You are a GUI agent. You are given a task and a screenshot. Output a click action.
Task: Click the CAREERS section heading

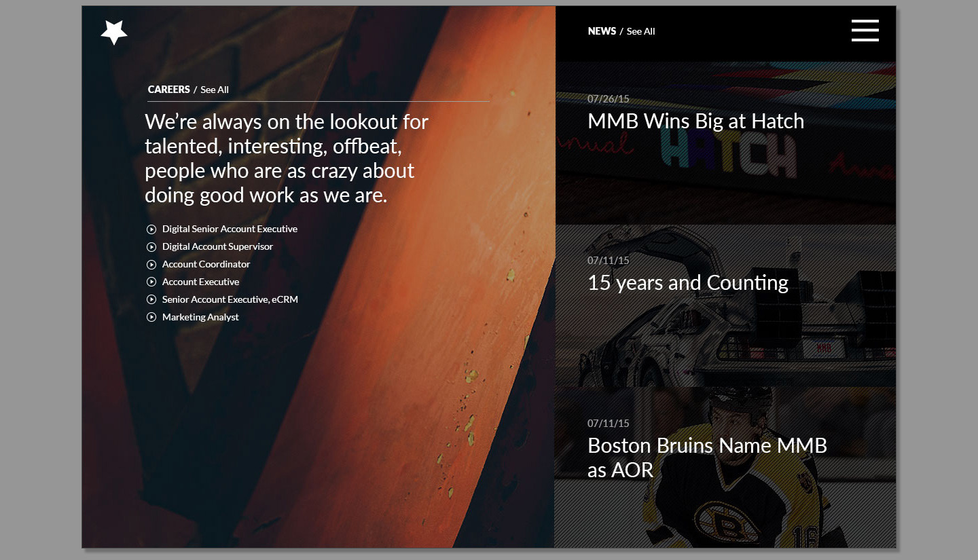169,90
